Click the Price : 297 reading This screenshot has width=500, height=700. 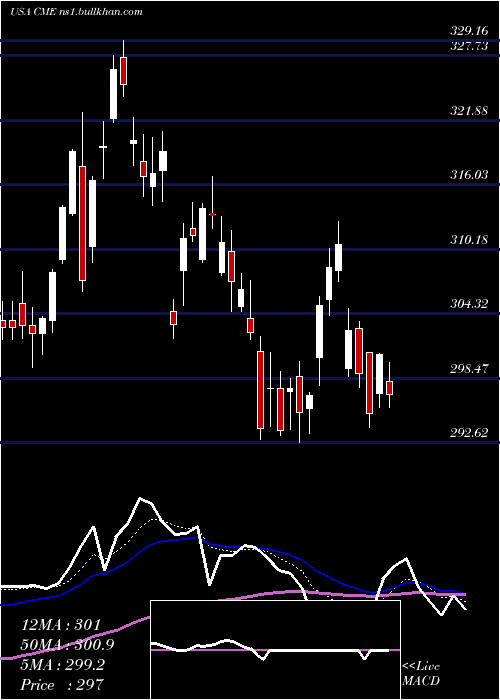click(62, 685)
